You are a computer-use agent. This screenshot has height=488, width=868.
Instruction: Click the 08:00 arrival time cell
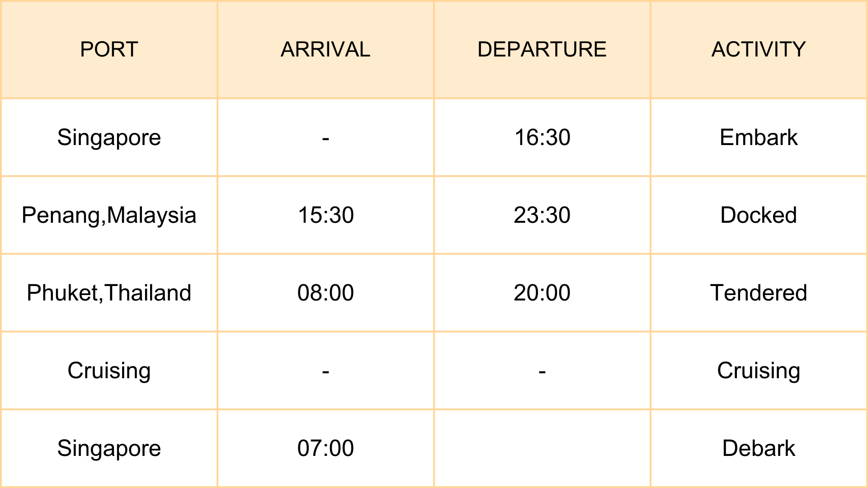click(x=325, y=293)
